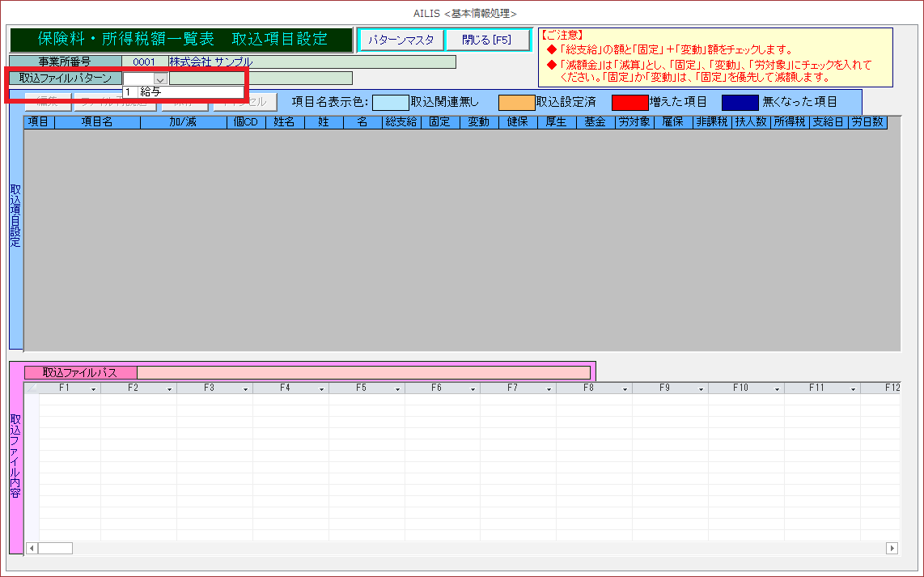The width and height of the screenshot is (924, 577).
Task: Click the 事業所番号 field showing 0001
Action: [x=144, y=62]
